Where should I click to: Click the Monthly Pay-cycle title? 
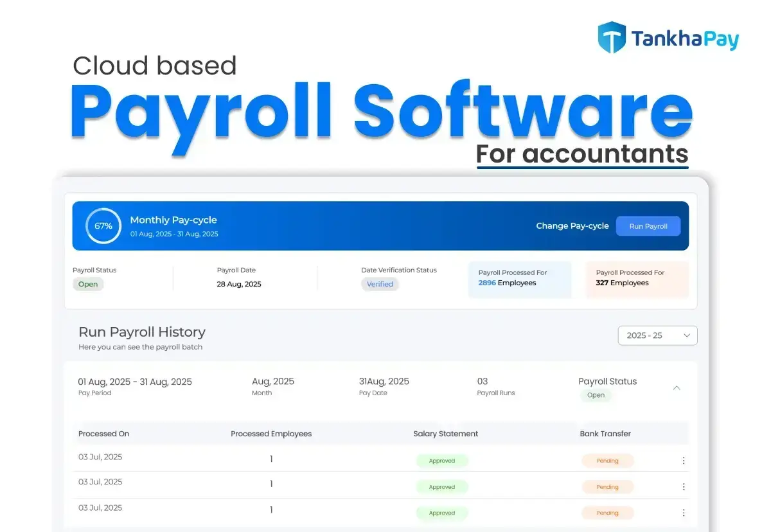click(x=173, y=220)
